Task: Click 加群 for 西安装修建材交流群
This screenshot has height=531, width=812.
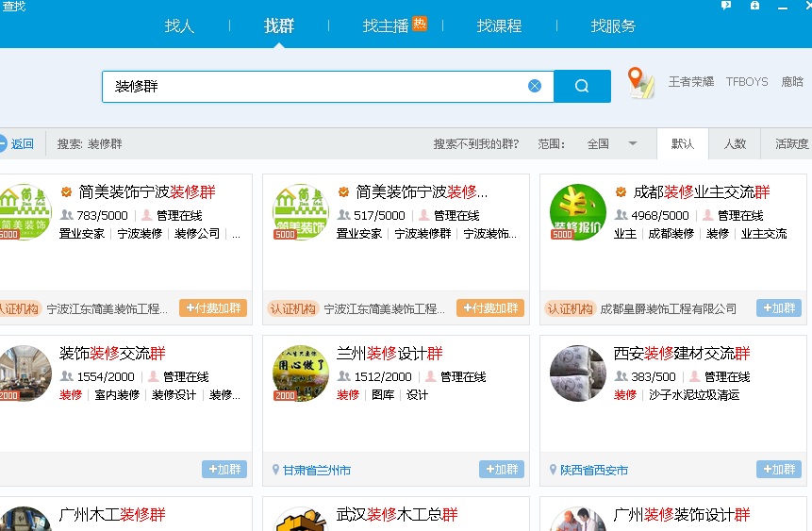Action: pos(778,470)
